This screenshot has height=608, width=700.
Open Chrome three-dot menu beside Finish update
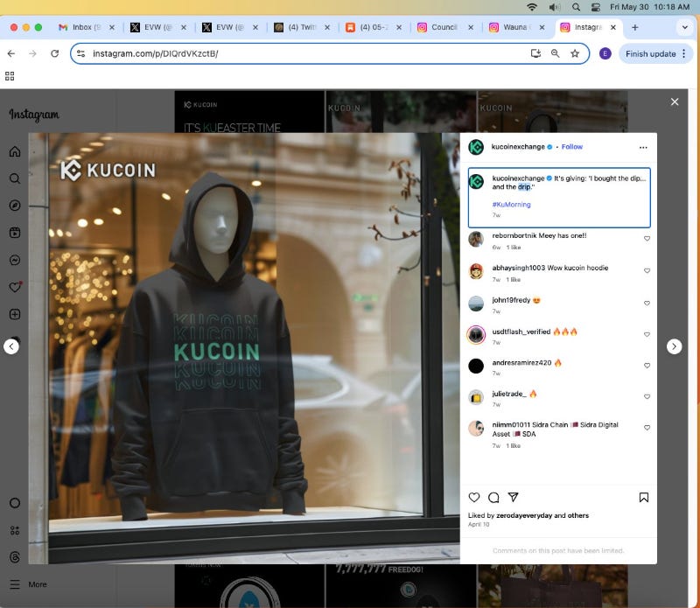[x=684, y=53]
